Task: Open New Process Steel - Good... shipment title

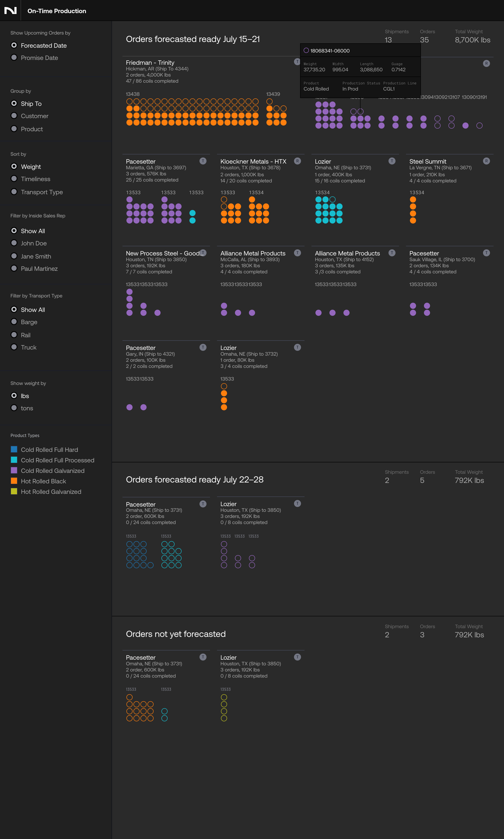Action: click(165, 253)
